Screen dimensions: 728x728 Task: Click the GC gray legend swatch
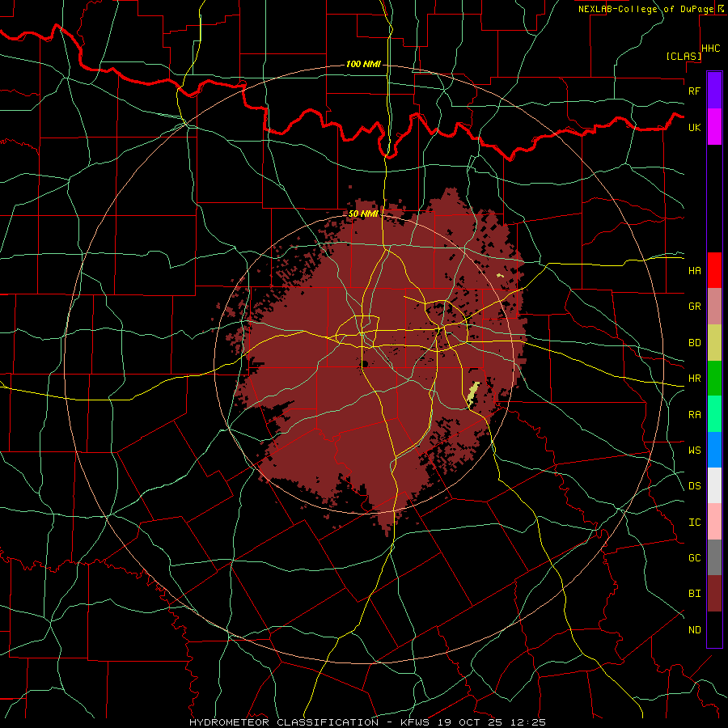[x=714, y=557]
